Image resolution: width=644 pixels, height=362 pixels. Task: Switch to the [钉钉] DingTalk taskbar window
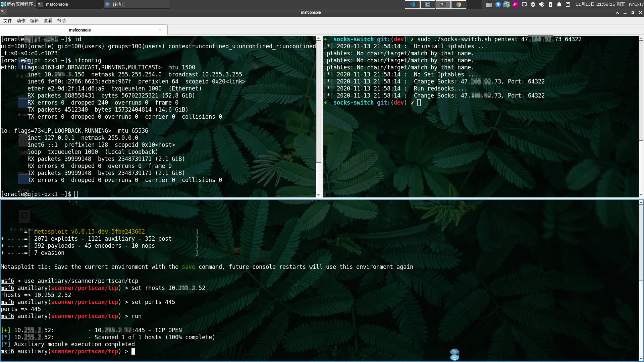click(x=137, y=4)
